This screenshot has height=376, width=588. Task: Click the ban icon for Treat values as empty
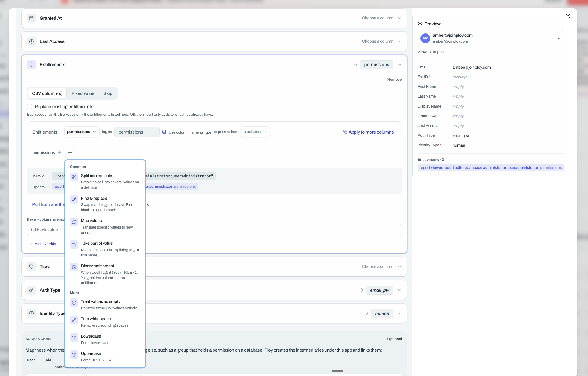[x=74, y=303]
